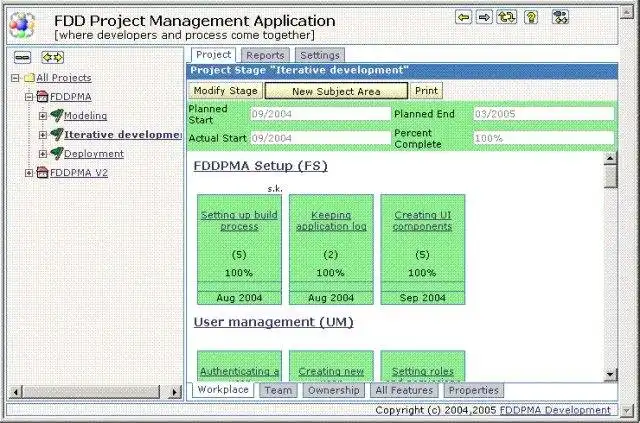Click the Actual Start date field
Image resolution: width=640 pixels, height=423 pixels.
(x=321, y=138)
